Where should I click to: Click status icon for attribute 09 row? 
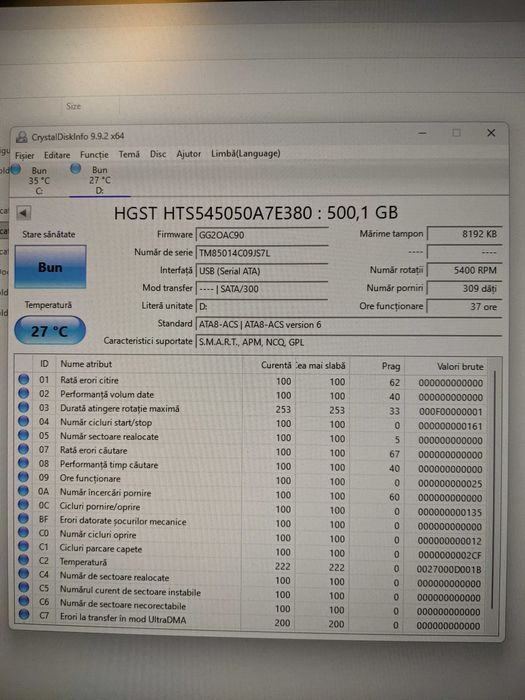24,476
